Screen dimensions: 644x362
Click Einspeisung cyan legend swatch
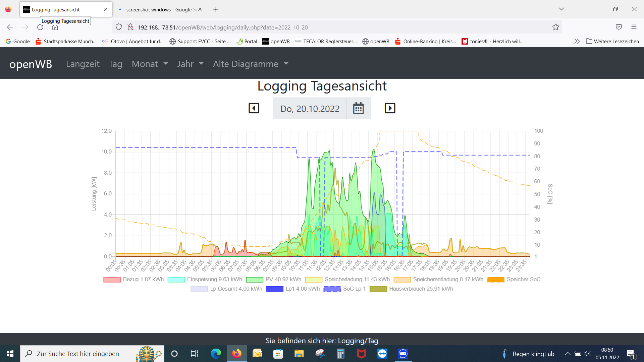pos(176,280)
